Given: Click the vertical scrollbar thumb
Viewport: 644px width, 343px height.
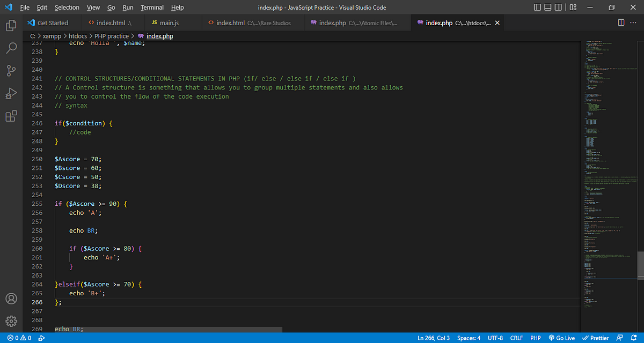Looking at the screenshot, I should [x=640, y=265].
